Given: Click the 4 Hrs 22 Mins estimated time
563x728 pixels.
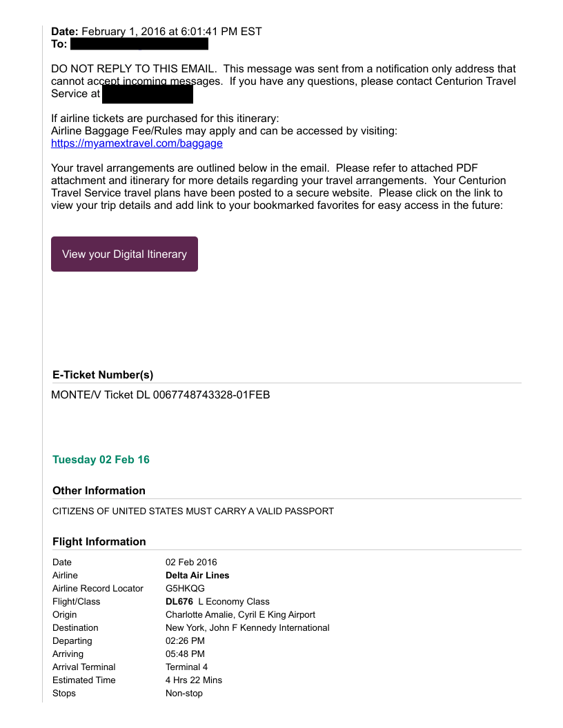Looking at the screenshot, I should pyautogui.click(x=194, y=680).
